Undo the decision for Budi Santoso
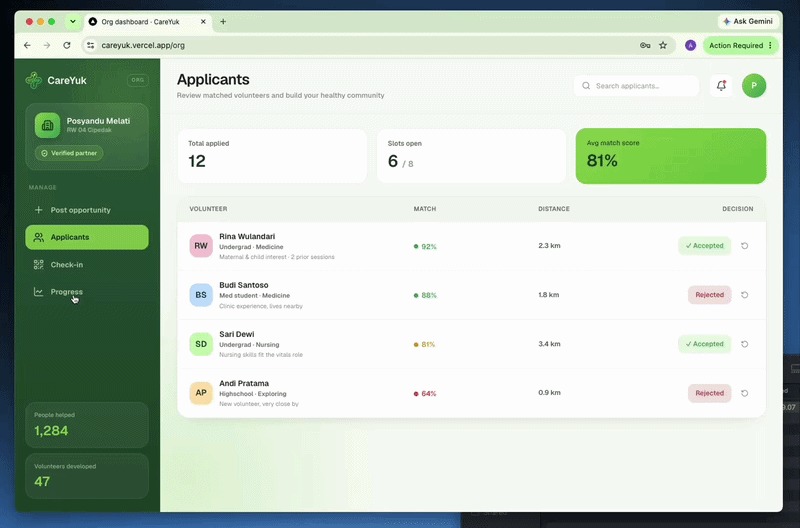800x528 pixels. coord(744,295)
